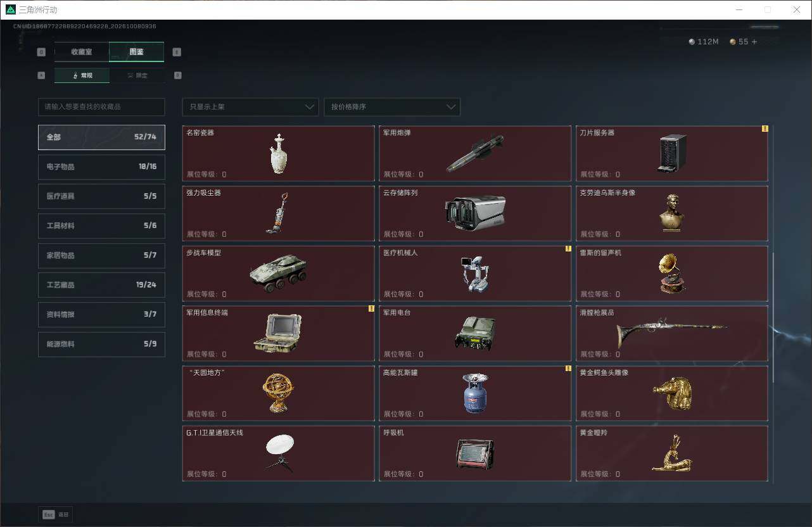The width and height of the screenshot is (812, 527).
Task: Filter by 资料情报 category
Action: 101,315
